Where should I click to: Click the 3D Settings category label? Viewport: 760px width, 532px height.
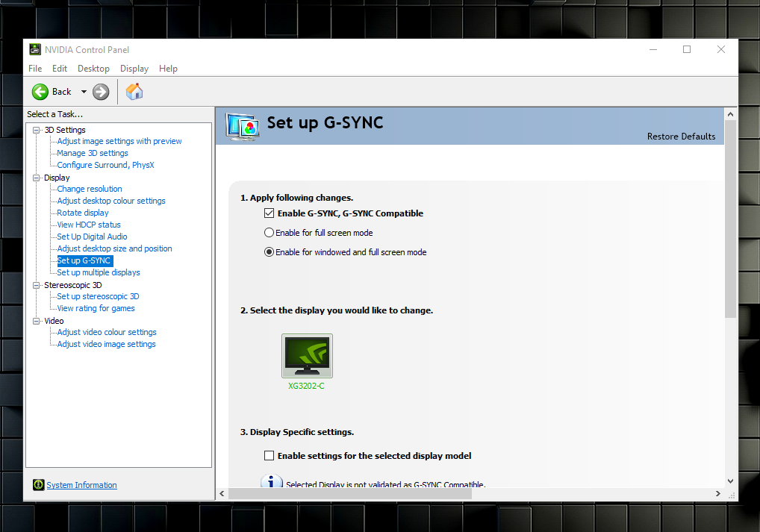click(x=65, y=130)
